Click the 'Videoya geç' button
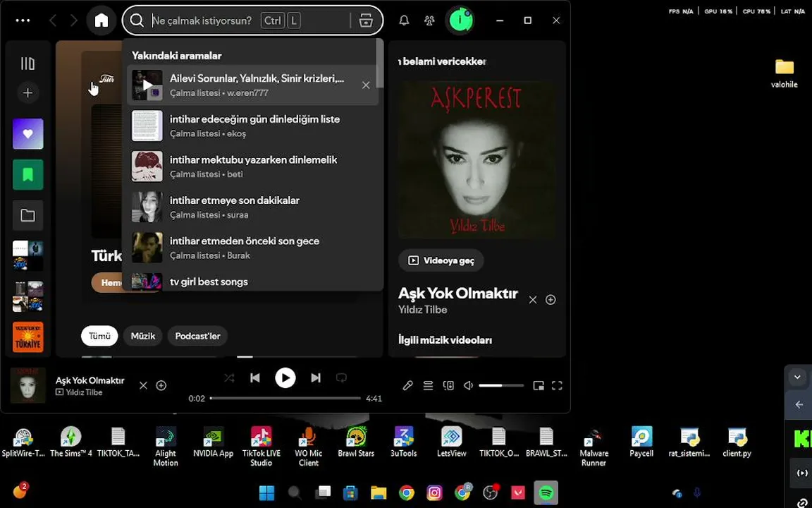Image resolution: width=812 pixels, height=508 pixels. tap(441, 260)
